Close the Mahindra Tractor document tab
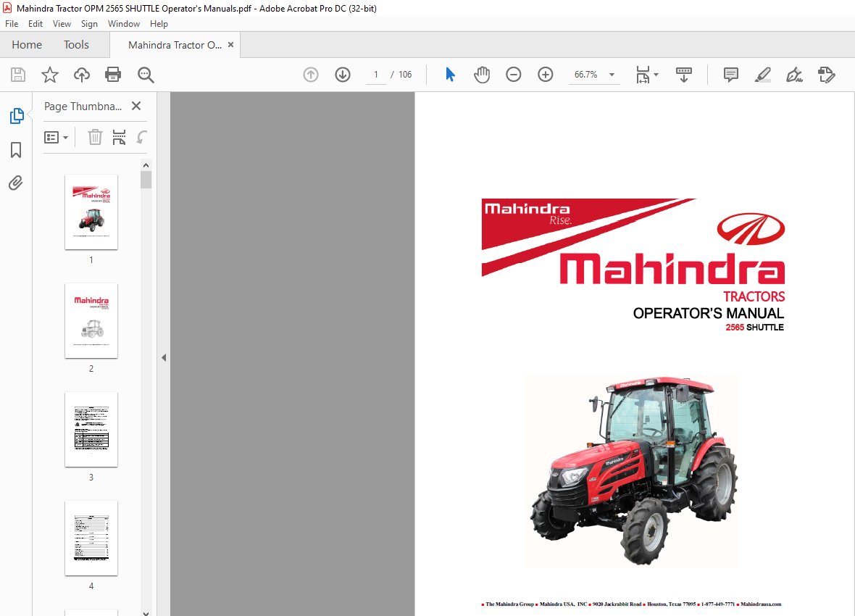 230,45
